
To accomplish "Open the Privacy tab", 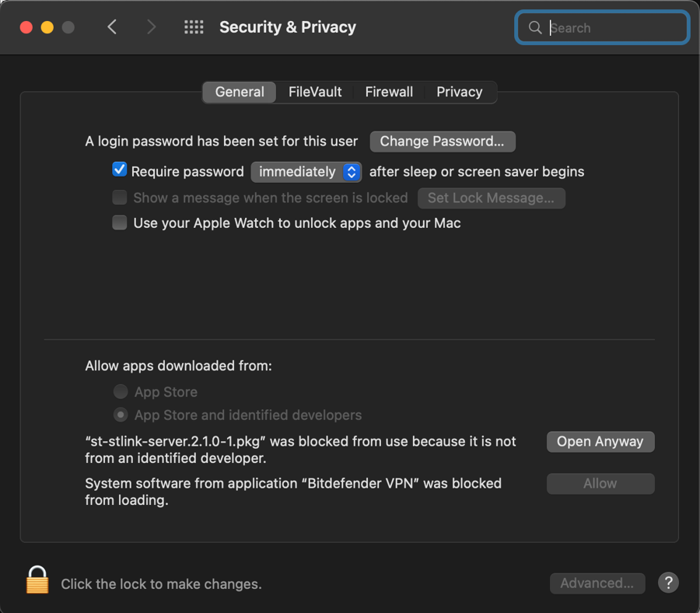I will click(x=459, y=92).
